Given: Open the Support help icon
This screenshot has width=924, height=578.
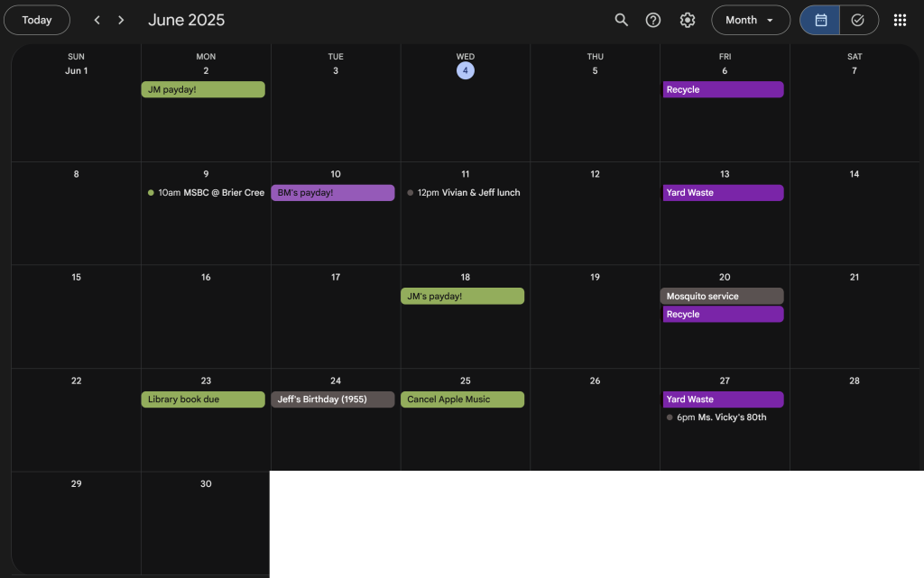Looking at the screenshot, I should click(653, 20).
